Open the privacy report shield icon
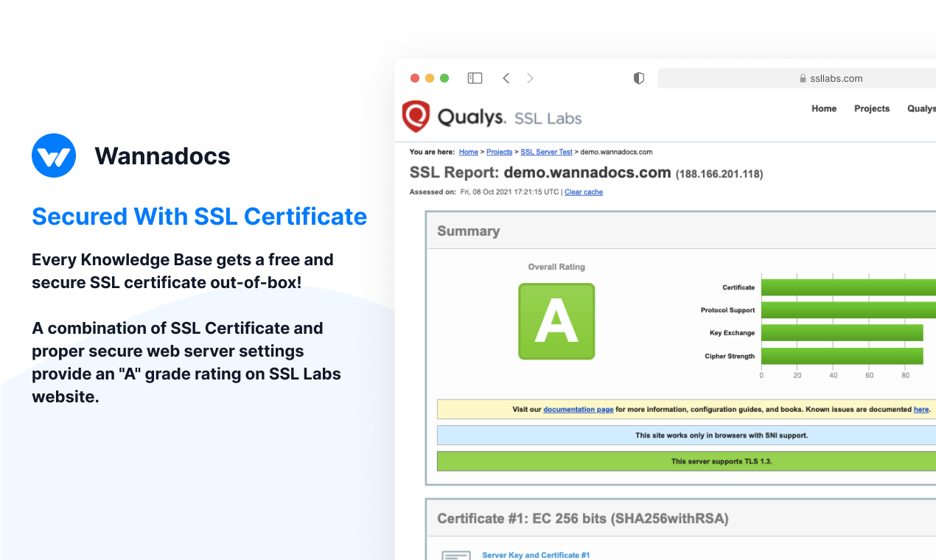 click(639, 78)
